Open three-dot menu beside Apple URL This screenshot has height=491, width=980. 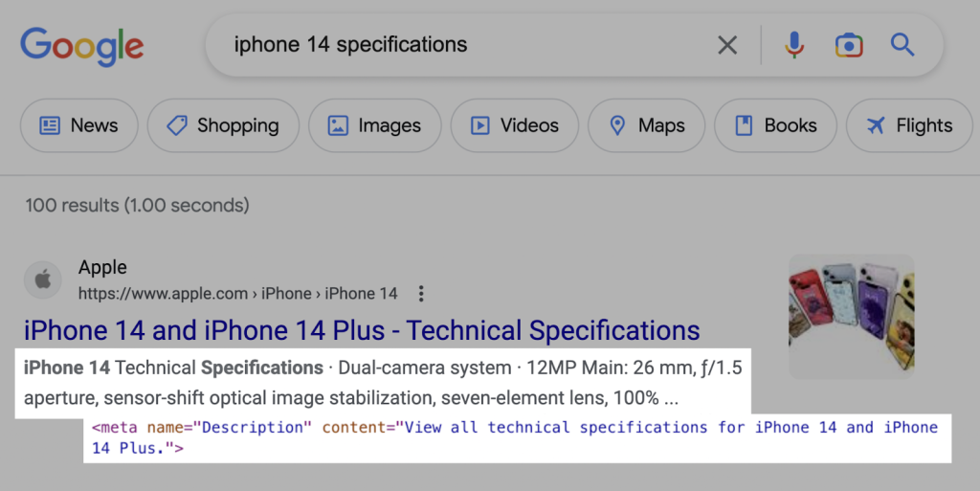421,294
